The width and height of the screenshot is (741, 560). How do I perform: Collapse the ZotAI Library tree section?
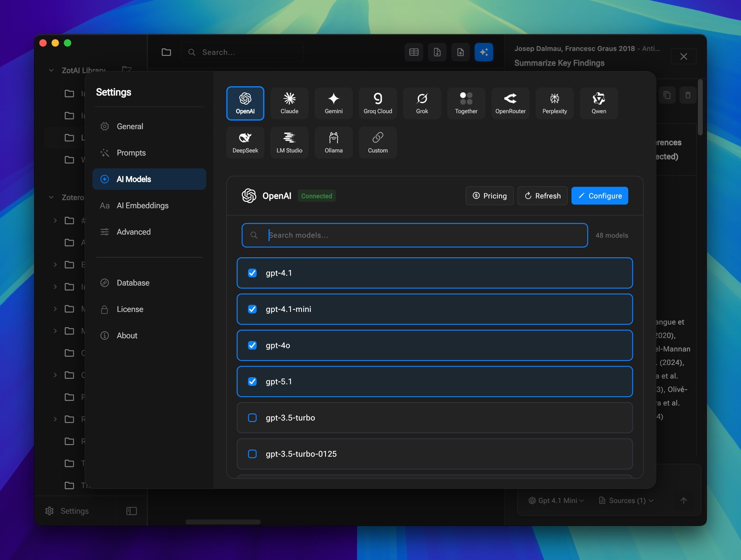click(51, 70)
